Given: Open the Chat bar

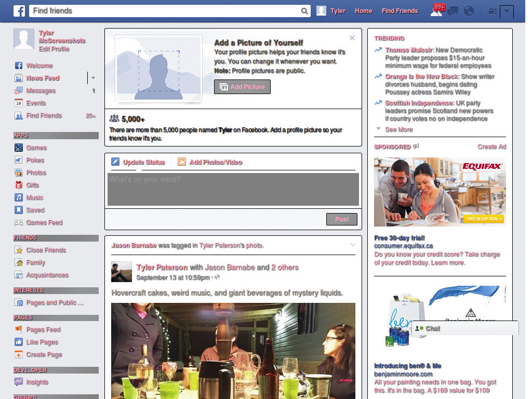Looking at the screenshot, I should (465, 328).
